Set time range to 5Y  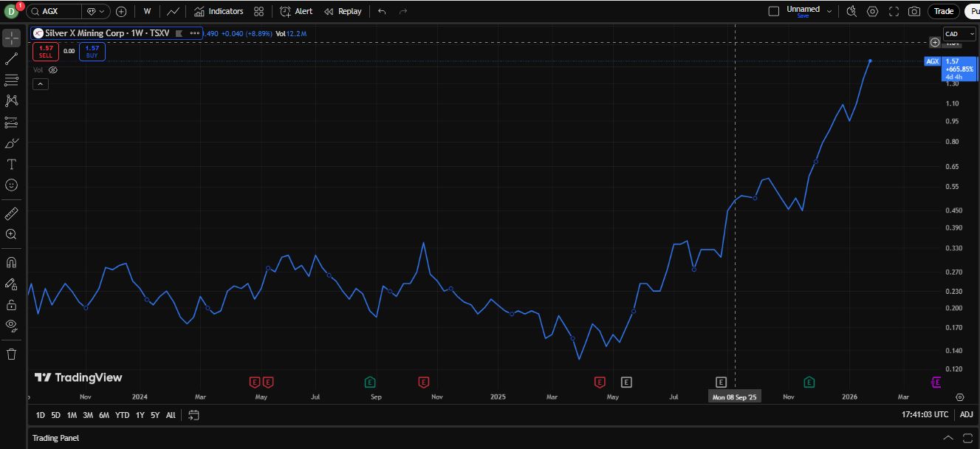[x=155, y=415]
